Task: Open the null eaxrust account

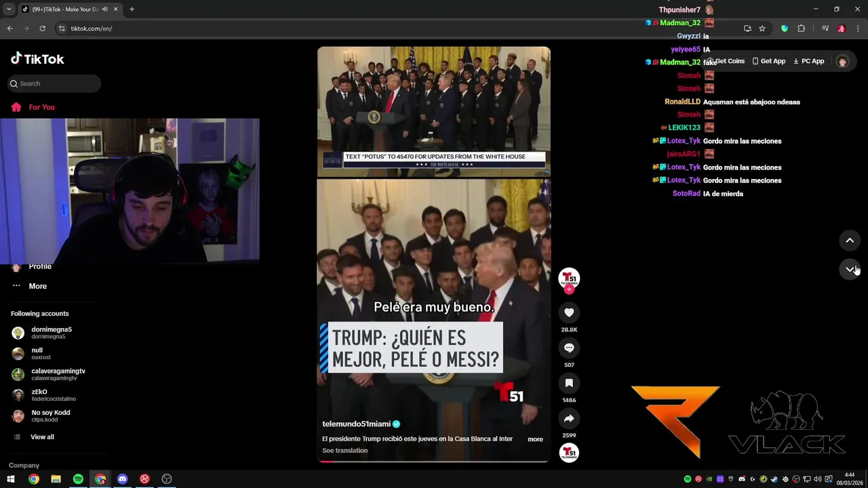Action: (32, 354)
